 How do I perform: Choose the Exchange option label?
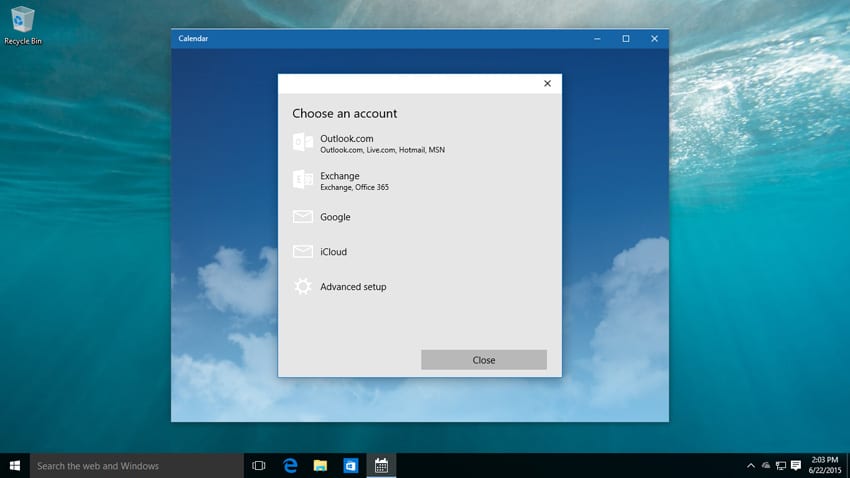[x=339, y=176]
